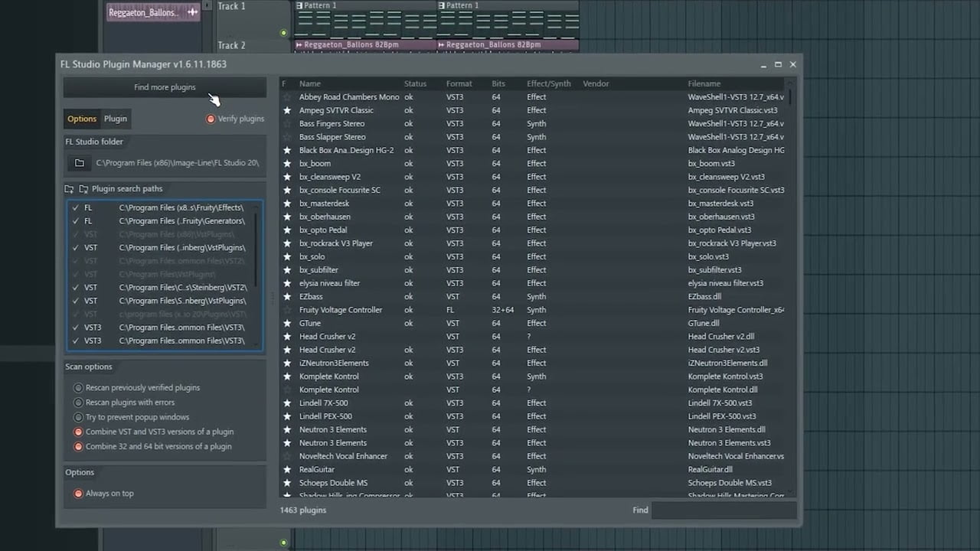
Task: Click the FL Studio folder path text
Action: (x=177, y=163)
